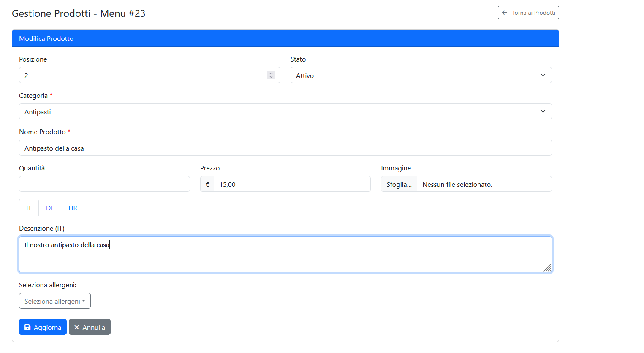Screen dimensions: 644x353
Task: Switch to the DE language tab
Action: click(50, 208)
